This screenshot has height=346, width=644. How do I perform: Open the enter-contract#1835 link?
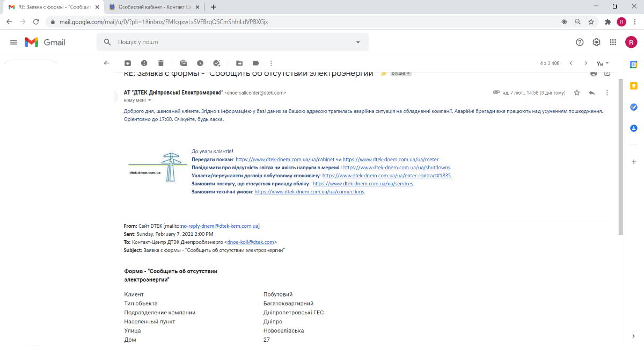(x=387, y=176)
